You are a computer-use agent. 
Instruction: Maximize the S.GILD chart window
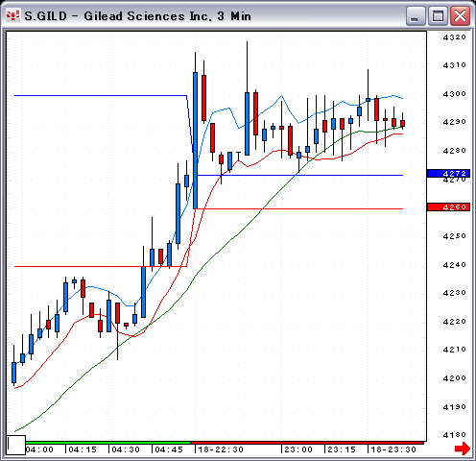coord(438,15)
